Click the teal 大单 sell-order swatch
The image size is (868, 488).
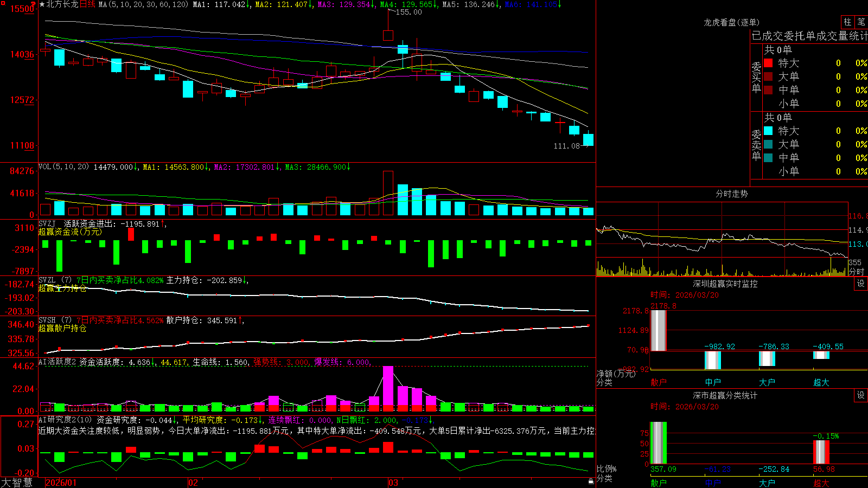[768, 144]
